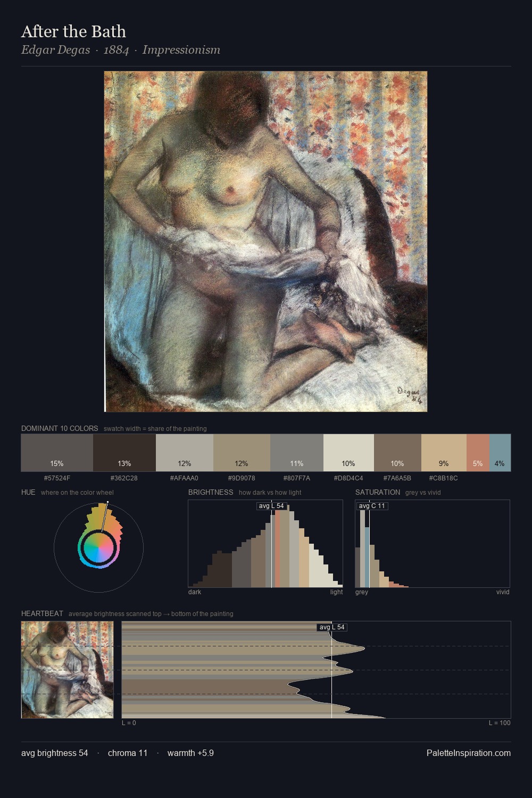532x798 pixels.
Task: Select the hex code #D8D4C4 label
Action: click(348, 478)
